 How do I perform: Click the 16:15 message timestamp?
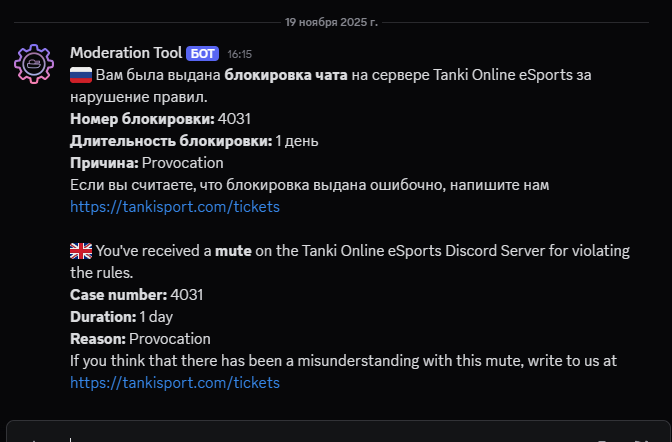[x=240, y=54]
